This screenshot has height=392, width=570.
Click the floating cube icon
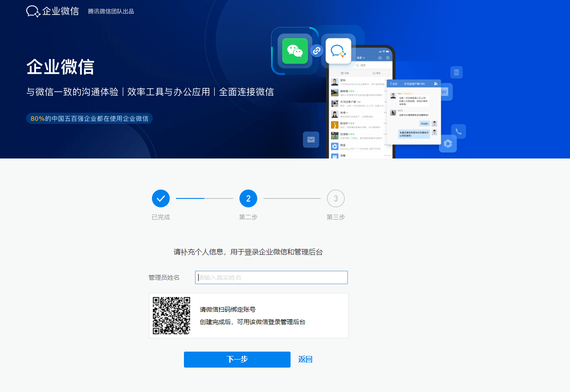tap(448, 143)
